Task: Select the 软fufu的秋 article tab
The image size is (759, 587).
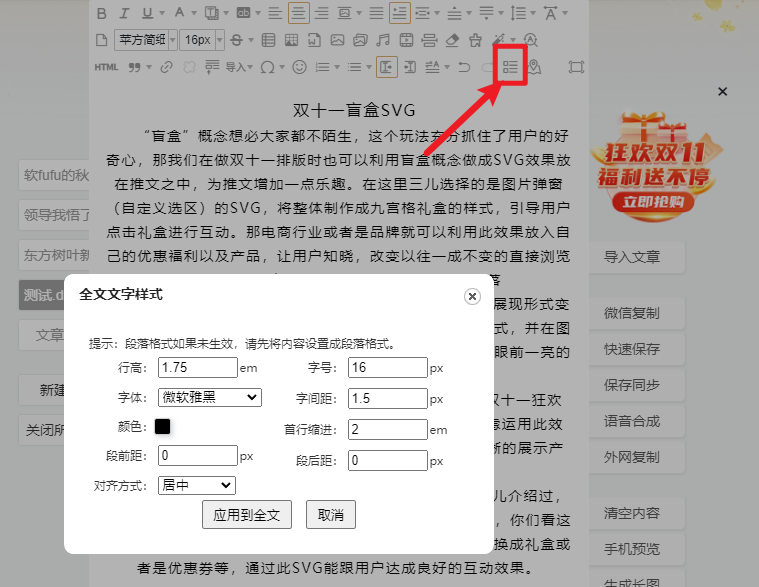Action: pos(54,175)
